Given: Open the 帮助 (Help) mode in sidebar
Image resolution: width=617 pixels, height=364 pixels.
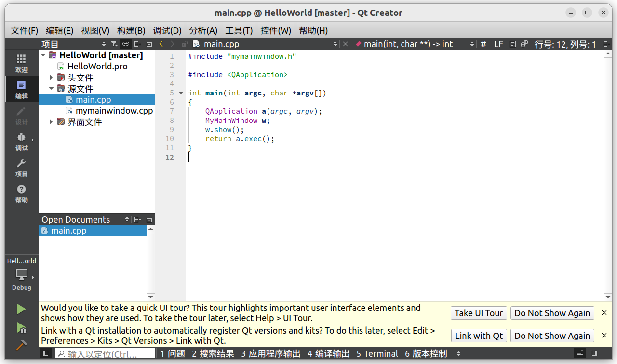Looking at the screenshot, I should pos(21,193).
